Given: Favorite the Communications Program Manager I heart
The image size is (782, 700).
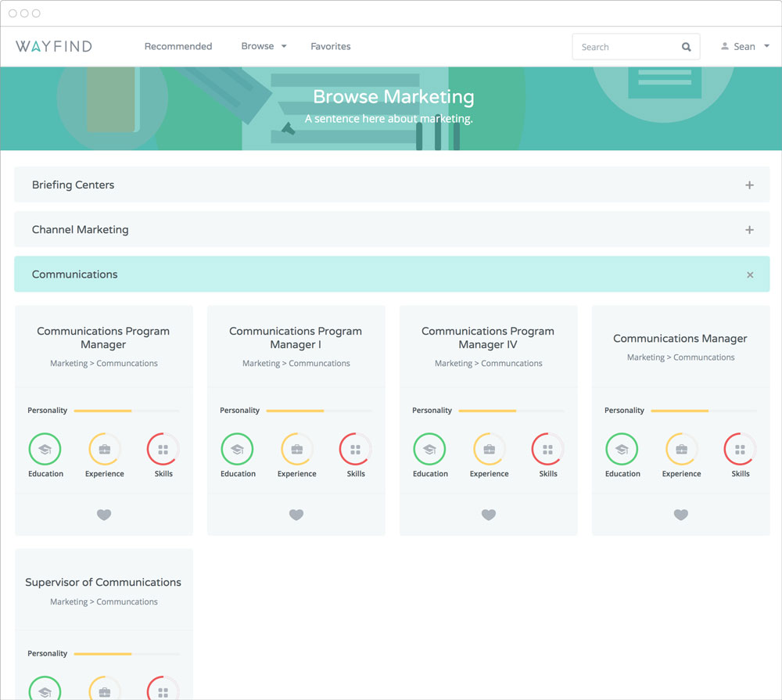Looking at the screenshot, I should pyautogui.click(x=296, y=515).
